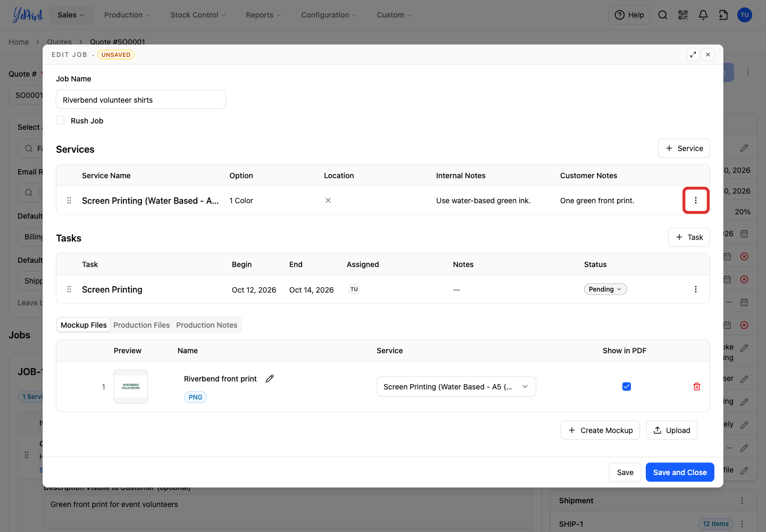Switch to the Production Notes tab
The height and width of the screenshot is (532, 766).
pos(207,325)
